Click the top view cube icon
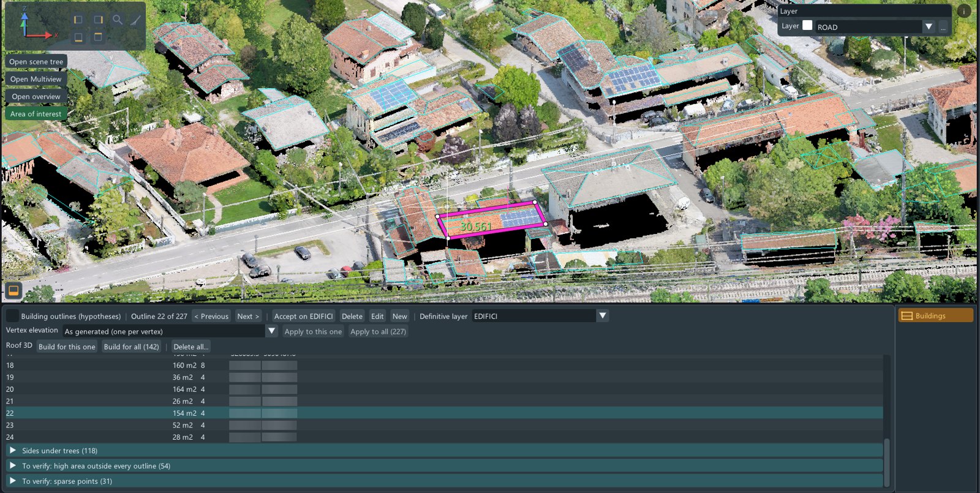The width and height of the screenshot is (980, 493). click(98, 37)
